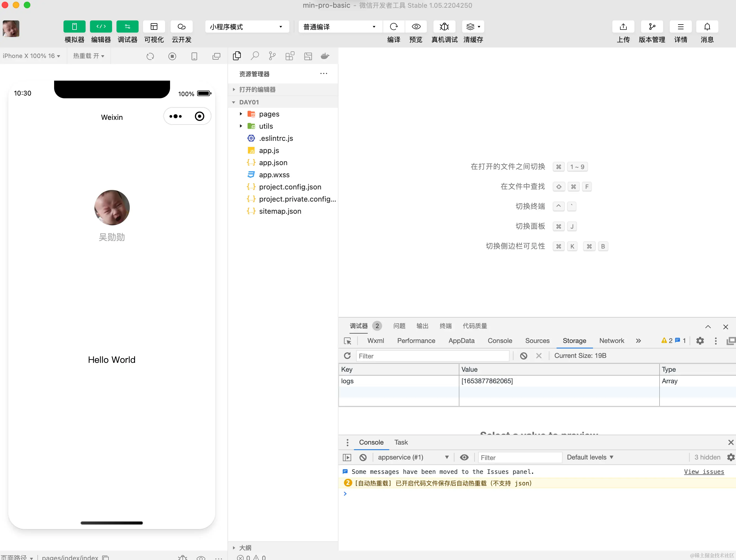The width and height of the screenshot is (736, 560).
Task: Switch to the AppData tab
Action: 461,341
